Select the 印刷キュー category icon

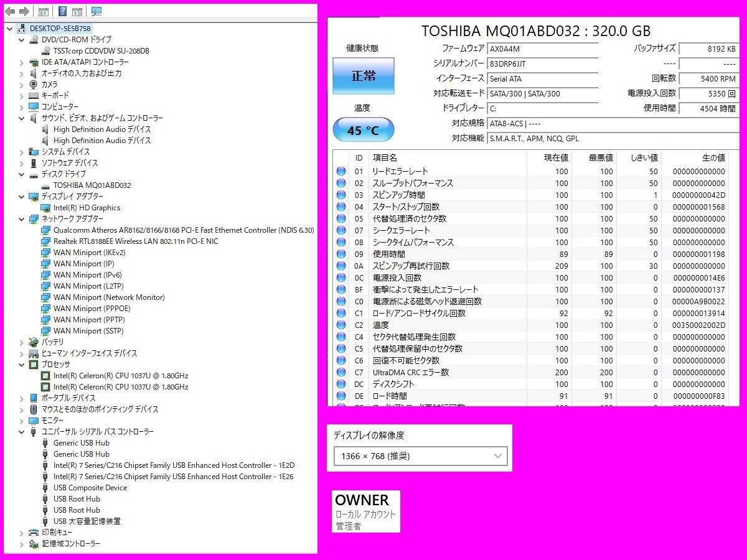pos(34,532)
